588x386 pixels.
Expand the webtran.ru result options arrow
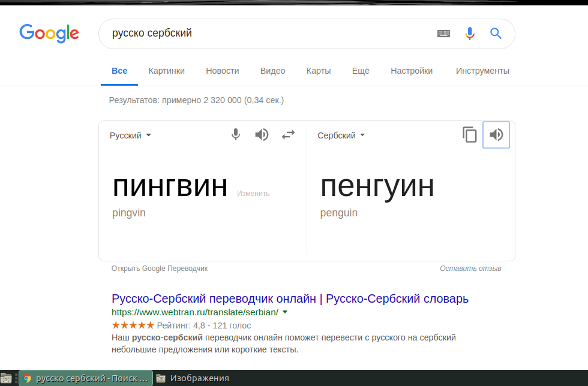pyautogui.click(x=285, y=312)
